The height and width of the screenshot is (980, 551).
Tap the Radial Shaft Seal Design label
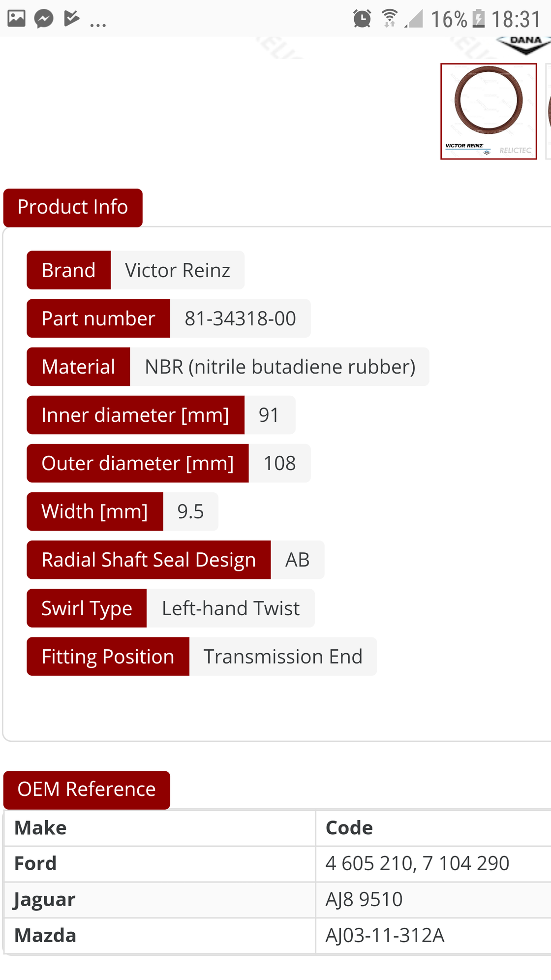coord(149,560)
